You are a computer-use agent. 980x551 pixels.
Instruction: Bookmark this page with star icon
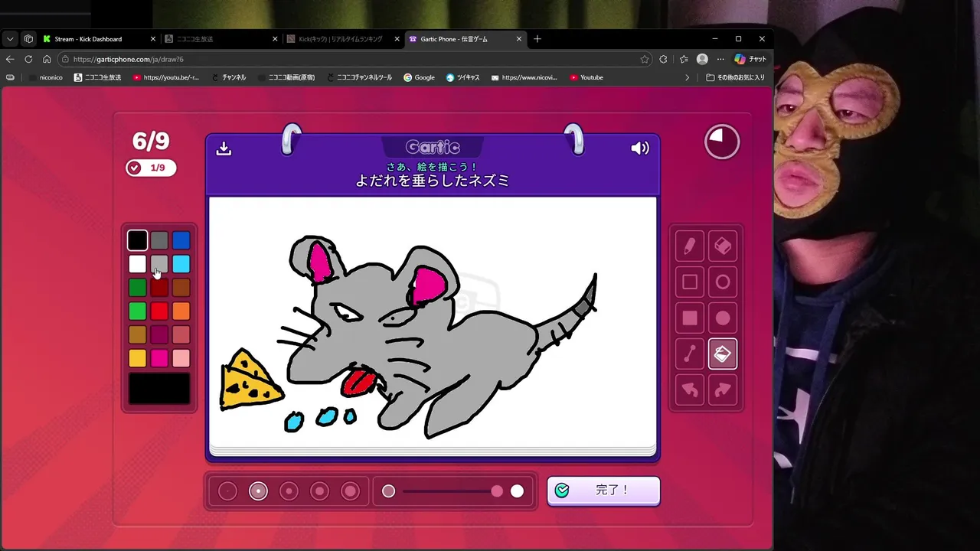(x=644, y=59)
